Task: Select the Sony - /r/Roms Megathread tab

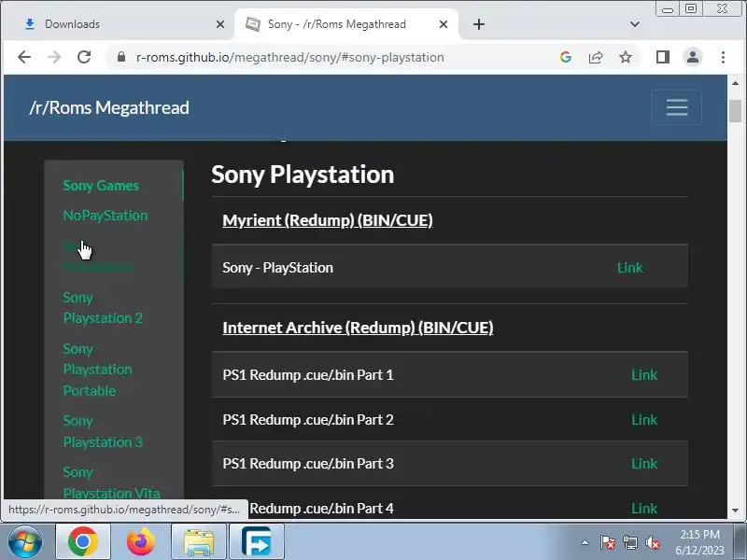Action: [x=346, y=24]
